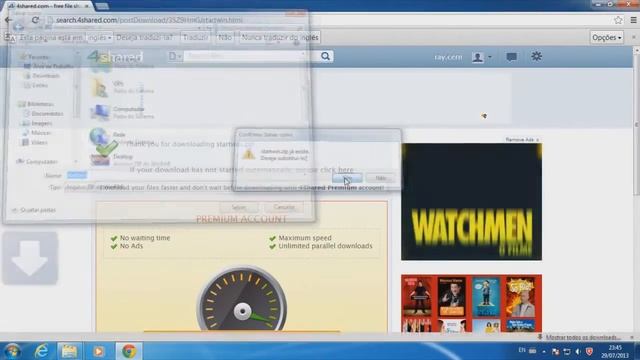
Task: Open the 4shared settings gear icon
Action: [x=536, y=56]
